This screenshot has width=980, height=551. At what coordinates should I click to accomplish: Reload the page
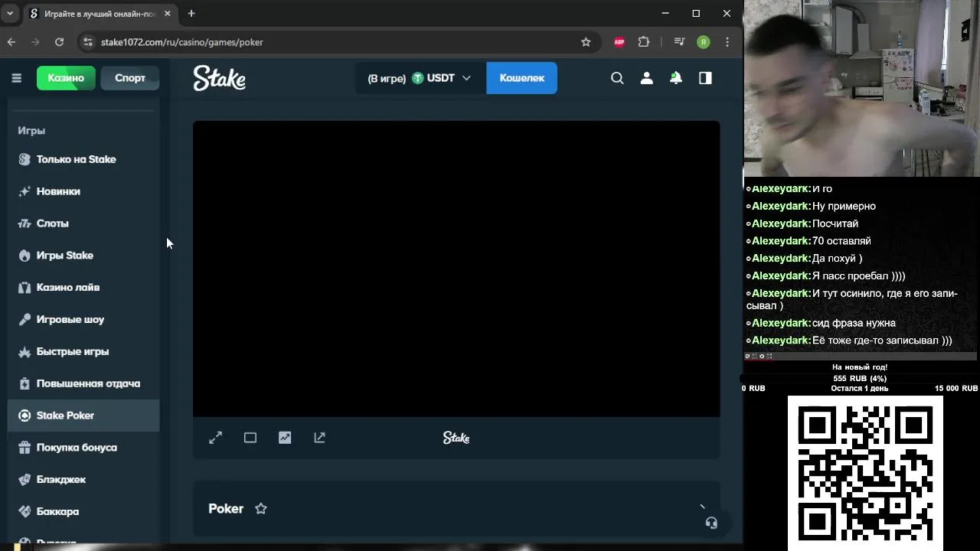[x=59, y=42]
